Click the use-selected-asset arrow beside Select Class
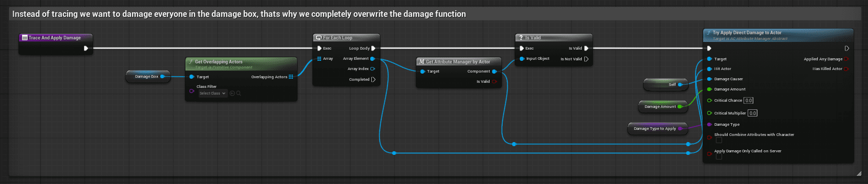 (232, 94)
